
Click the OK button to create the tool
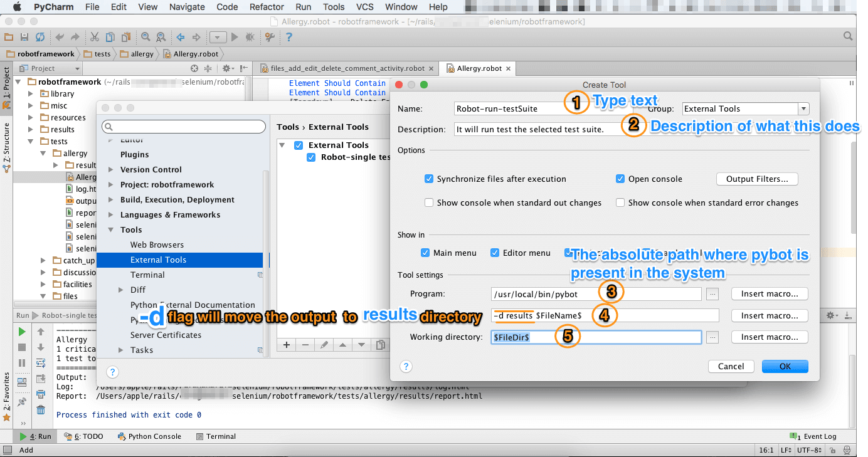pos(785,366)
